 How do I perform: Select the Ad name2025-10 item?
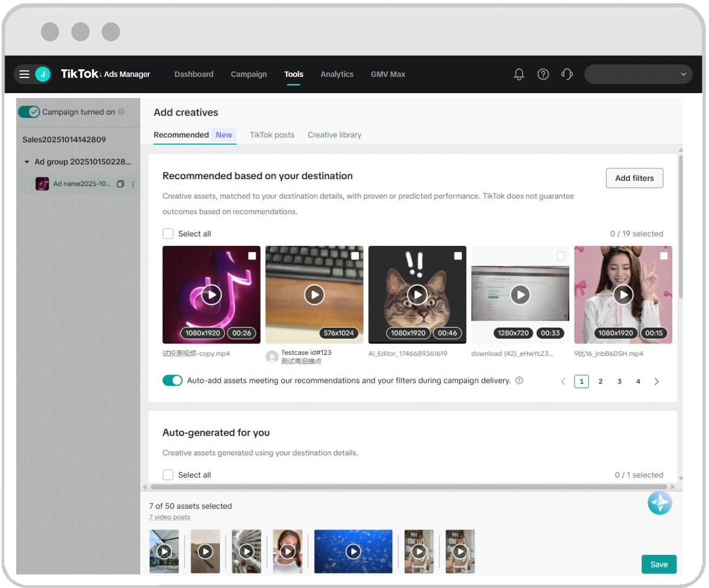click(x=82, y=184)
